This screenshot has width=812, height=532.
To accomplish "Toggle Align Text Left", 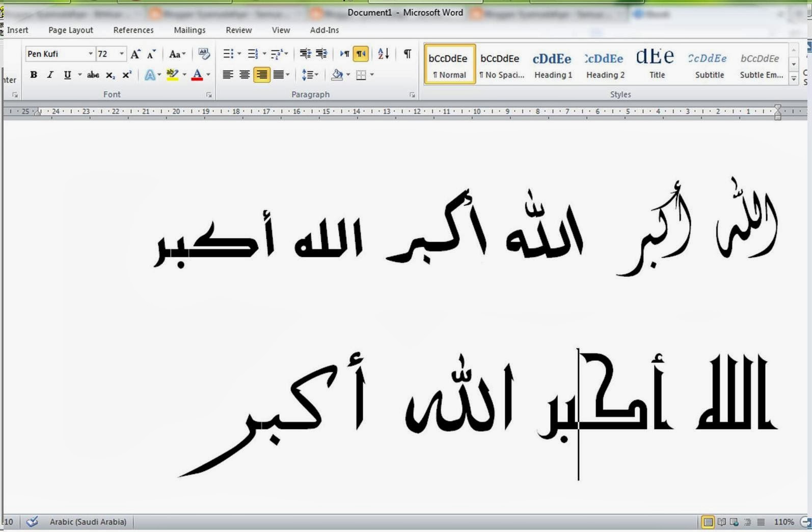I will tap(228, 75).
